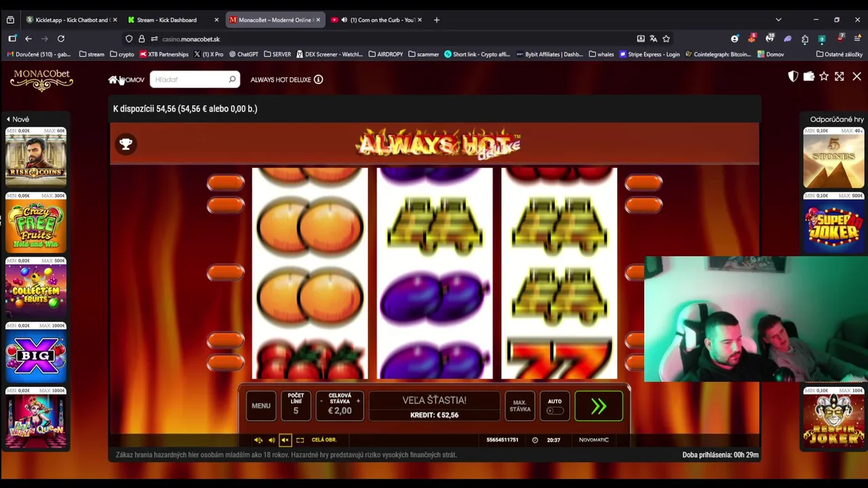Collapse the Nové games sidebar
This screenshot has height=488, width=868.
pos(18,119)
